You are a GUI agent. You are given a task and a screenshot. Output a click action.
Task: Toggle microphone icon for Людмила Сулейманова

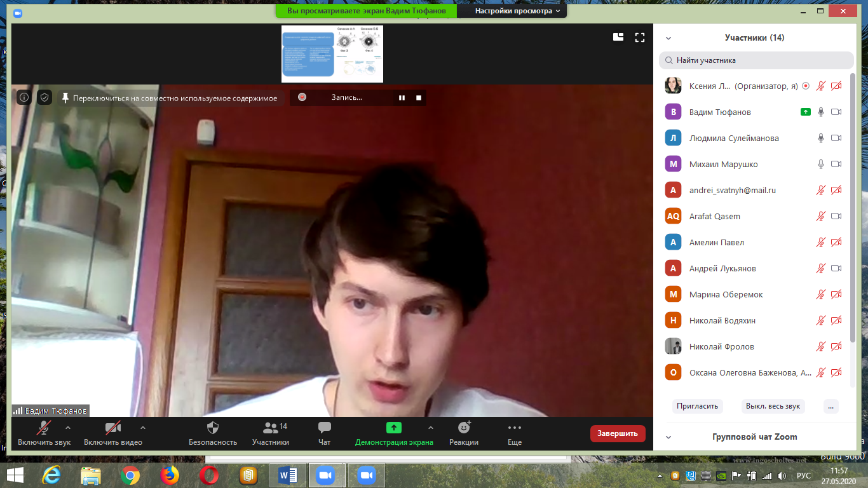pyautogui.click(x=821, y=138)
